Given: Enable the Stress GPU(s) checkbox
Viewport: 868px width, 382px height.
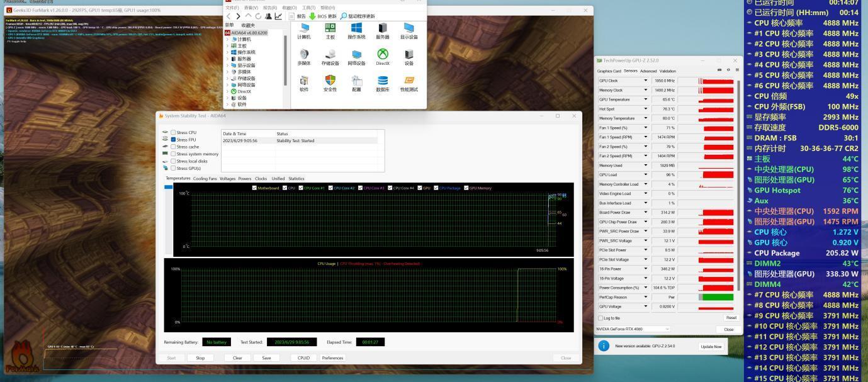Looking at the screenshot, I should click(x=173, y=168).
